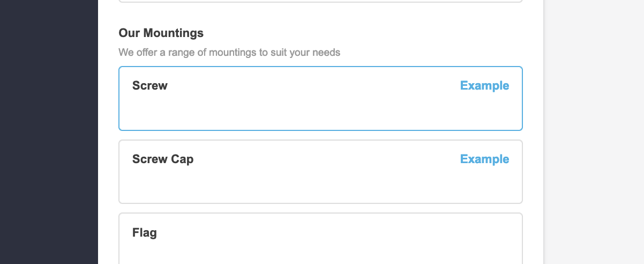Open the Example link for Screw Cap
The width and height of the screenshot is (644, 264).
tap(484, 159)
